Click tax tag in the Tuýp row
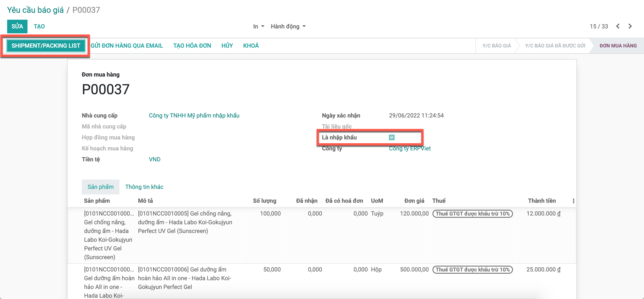 click(x=472, y=214)
